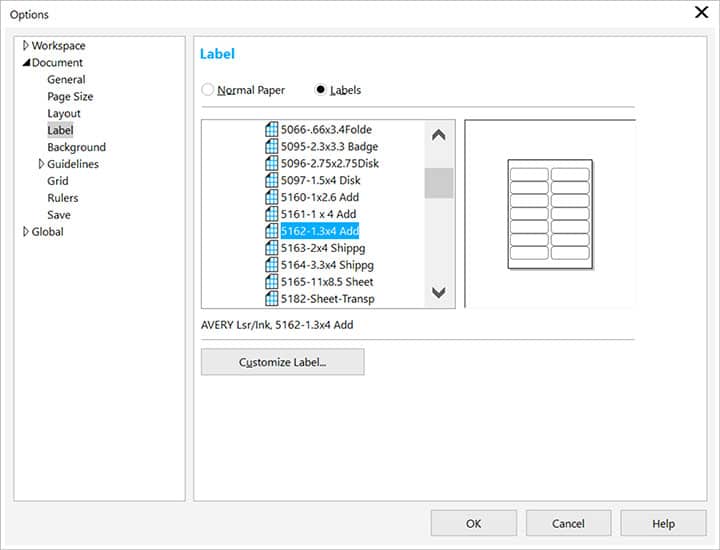Select the Normal Paper radio button
Screen dimensions: 720x550
[x=208, y=90]
